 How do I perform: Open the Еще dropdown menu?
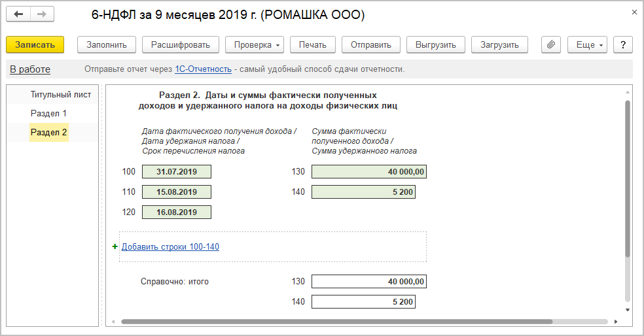[x=587, y=44]
